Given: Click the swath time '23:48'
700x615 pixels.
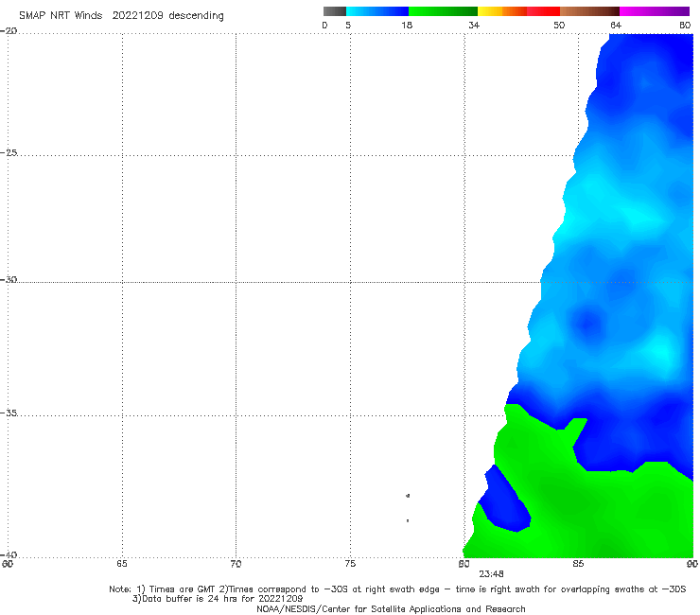Looking at the screenshot, I should coord(492,574).
